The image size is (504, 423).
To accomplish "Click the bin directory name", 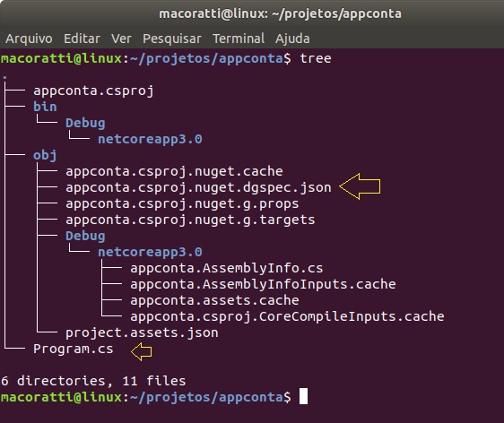I will [x=45, y=107].
